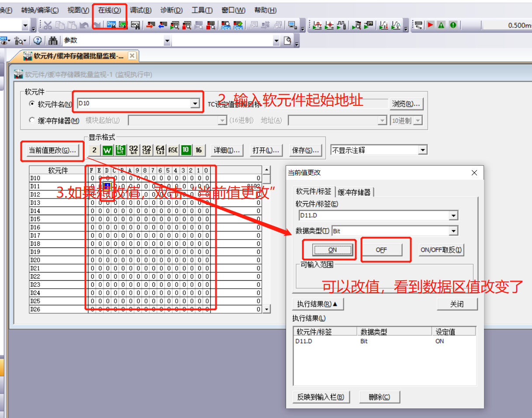Select the 32-bit real 1.23 format icon
This screenshot has width=532, height=418.
pyautogui.click(x=147, y=150)
